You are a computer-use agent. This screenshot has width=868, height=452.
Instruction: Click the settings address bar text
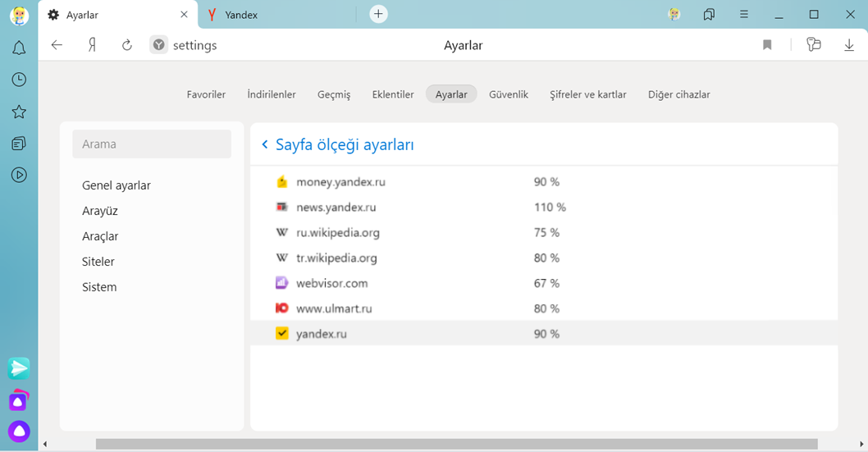click(195, 45)
